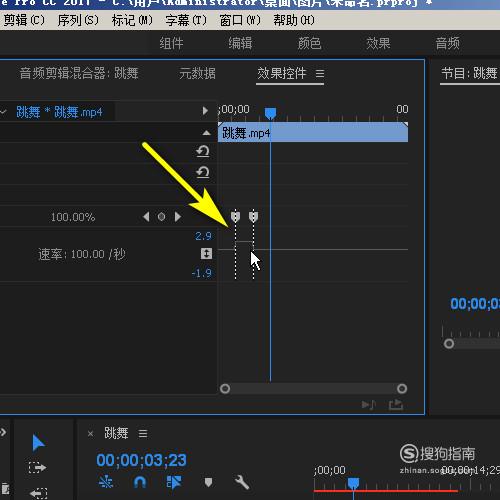The width and height of the screenshot is (500, 500).
Task: Open the 元数据 panel tab
Action: click(197, 73)
